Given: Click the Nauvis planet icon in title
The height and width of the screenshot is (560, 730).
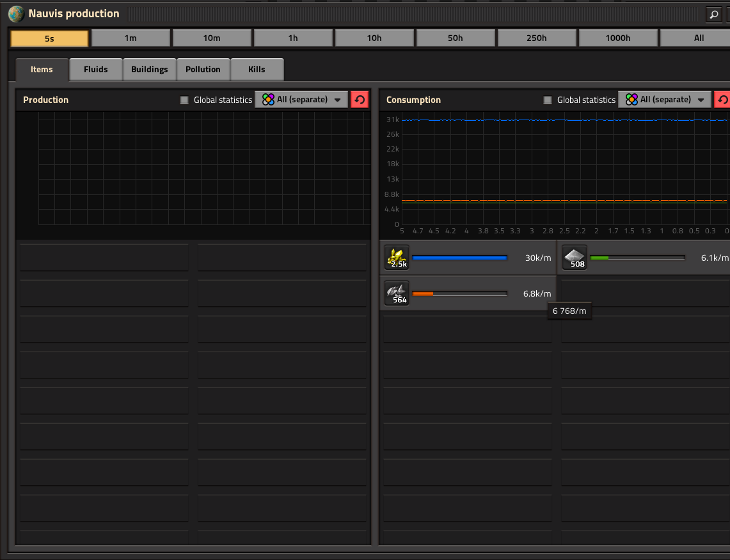Looking at the screenshot, I should pyautogui.click(x=16, y=14).
